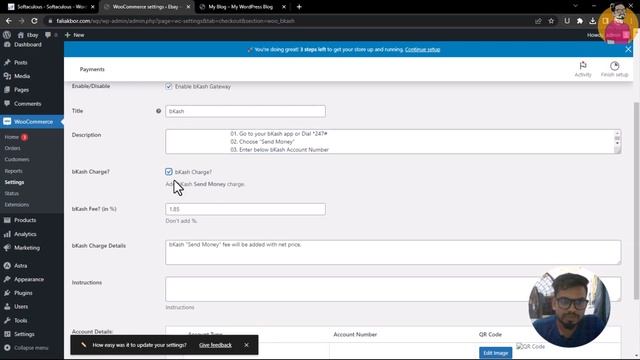This screenshot has height=360, width=640.
Task: Click the browser forward arrow
Action: pyautogui.click(x=21, y=20)
